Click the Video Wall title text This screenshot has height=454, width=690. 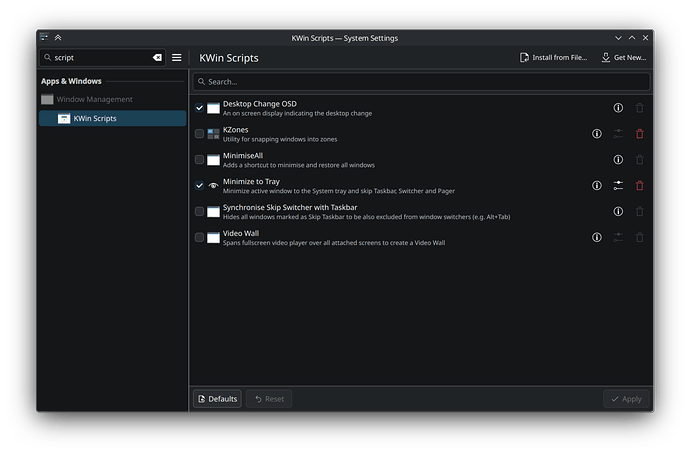[241, 233]
